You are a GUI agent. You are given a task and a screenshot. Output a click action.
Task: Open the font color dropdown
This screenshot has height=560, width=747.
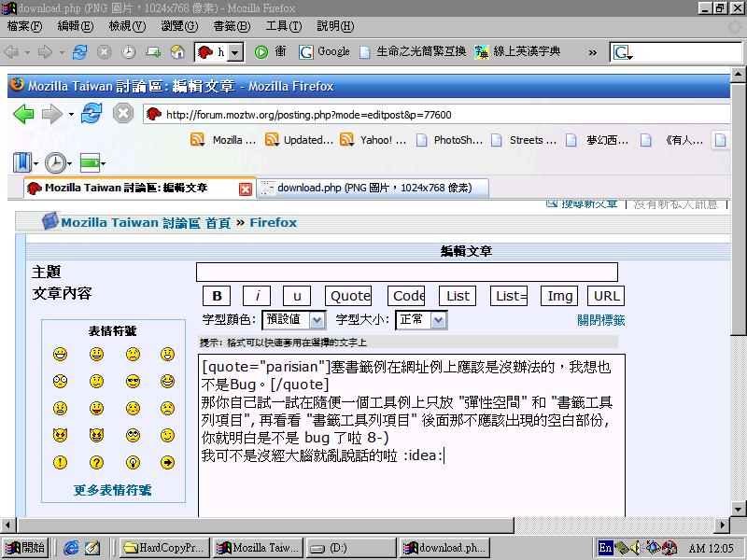pyautogui.click(x=317, y=320)
